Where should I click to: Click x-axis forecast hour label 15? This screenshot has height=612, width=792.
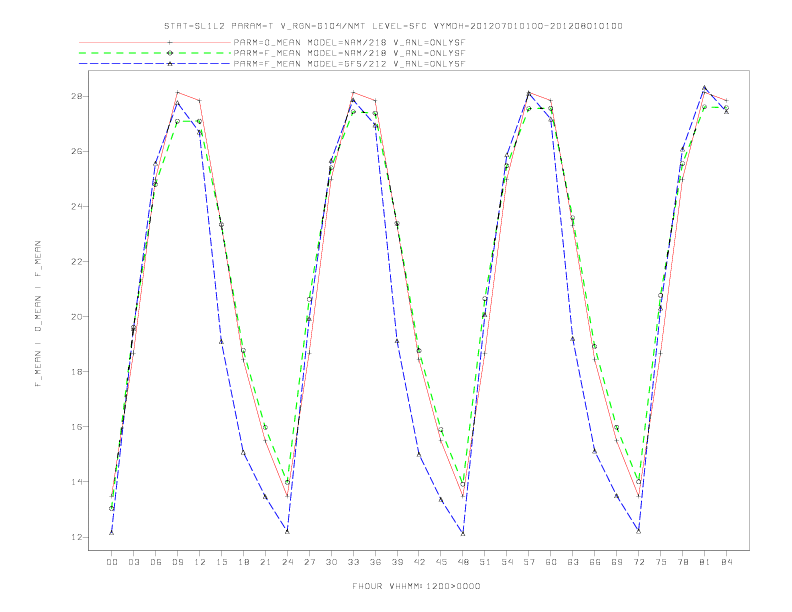[x=221, y=562]
